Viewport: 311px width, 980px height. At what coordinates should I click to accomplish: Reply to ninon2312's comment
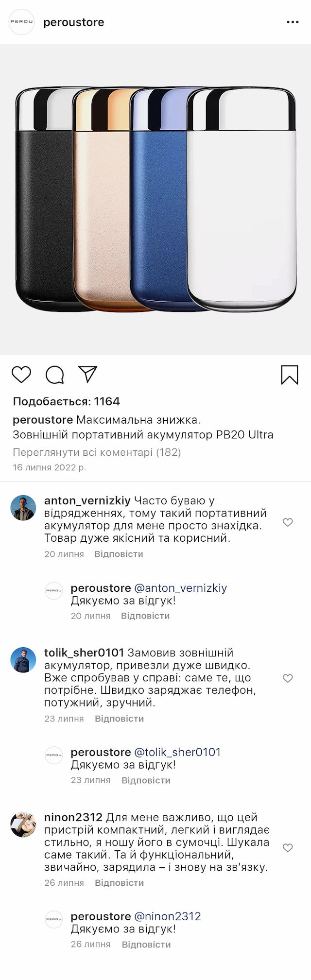(119, 883)
